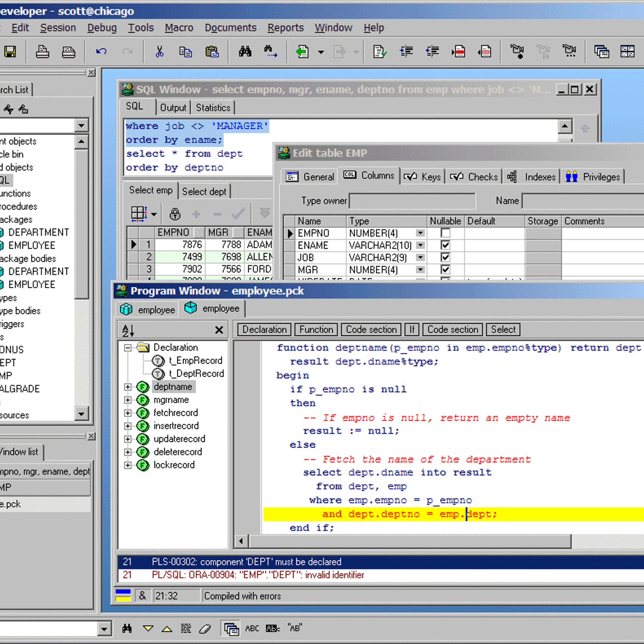Expand the fetchrecord node in the program tree

128,413
